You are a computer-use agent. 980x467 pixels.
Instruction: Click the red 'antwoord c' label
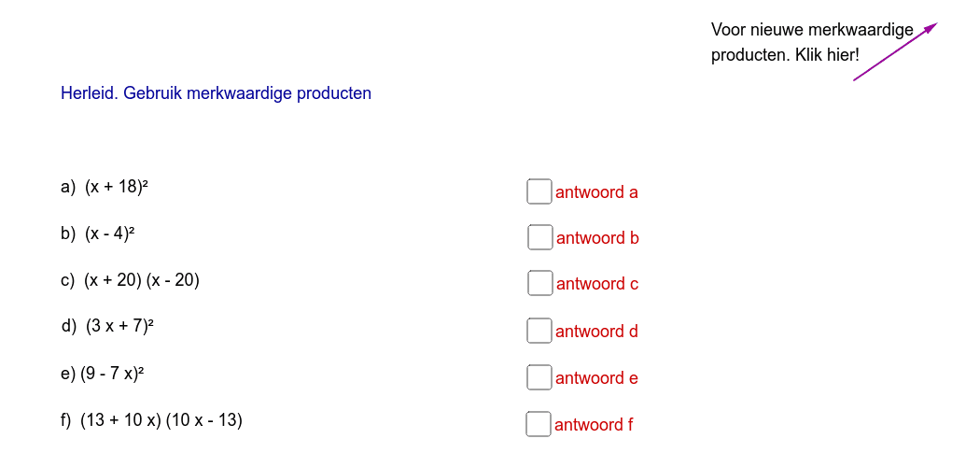(597, 284)
